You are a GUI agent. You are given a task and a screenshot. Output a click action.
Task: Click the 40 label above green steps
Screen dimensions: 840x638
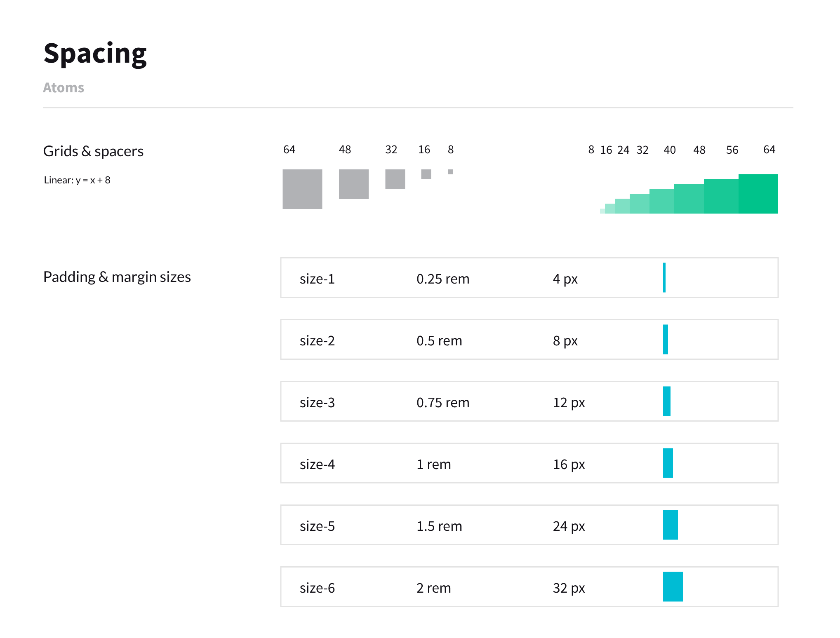pos(669,150)
